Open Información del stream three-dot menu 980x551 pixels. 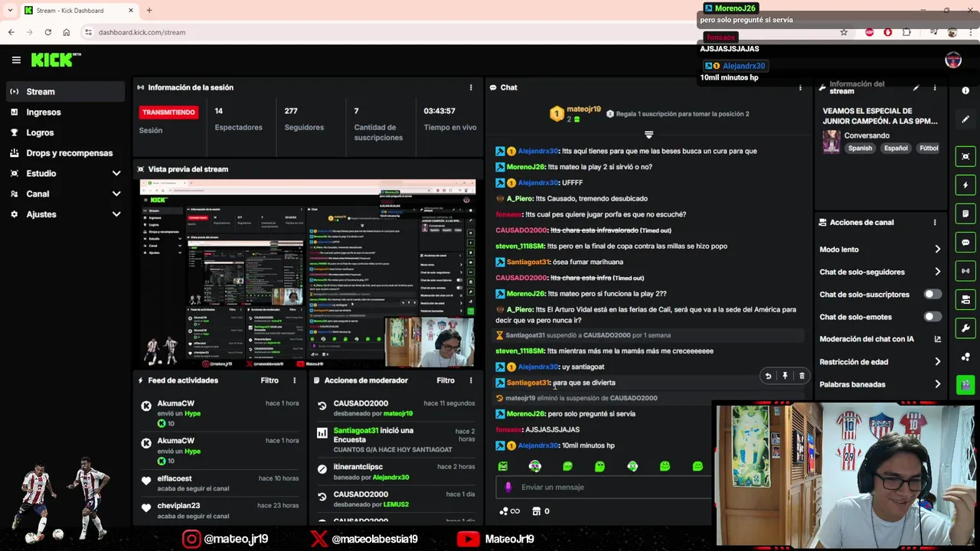(935, 88)
